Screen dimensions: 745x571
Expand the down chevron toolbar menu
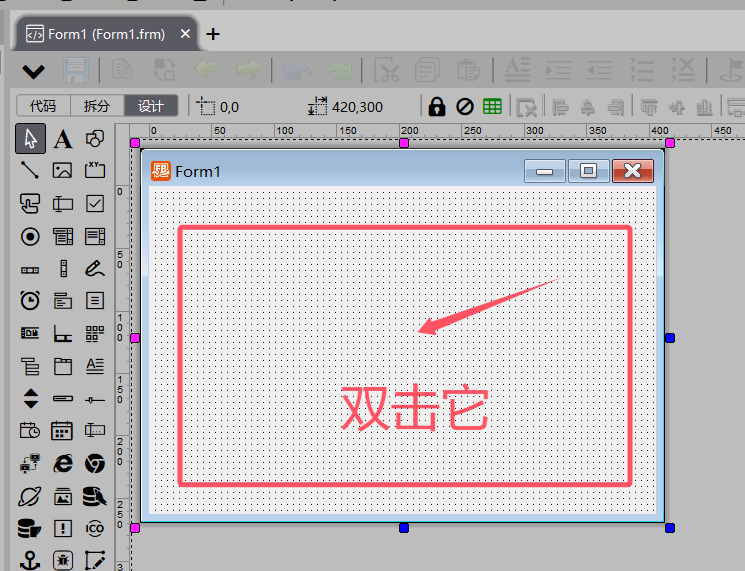pos(33,71)
